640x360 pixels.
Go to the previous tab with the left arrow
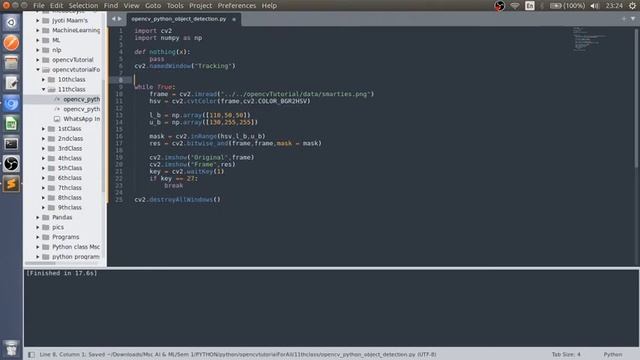pyautogui.click(x=114, y=19)
